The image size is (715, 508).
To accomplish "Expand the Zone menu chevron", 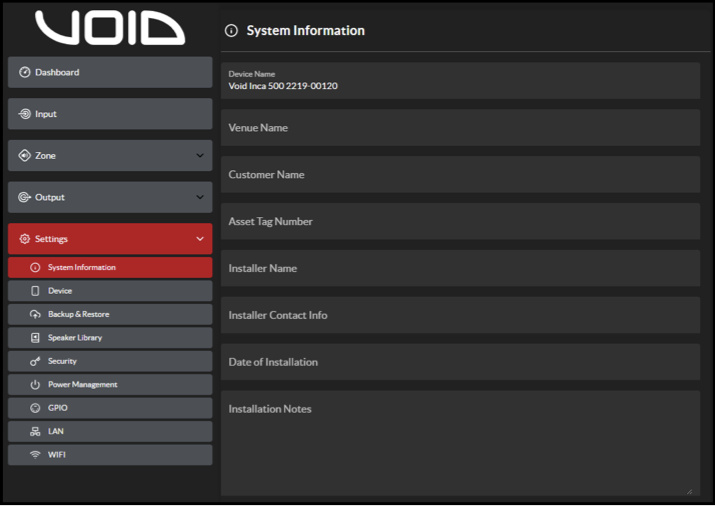I will [x=200, y=156].
